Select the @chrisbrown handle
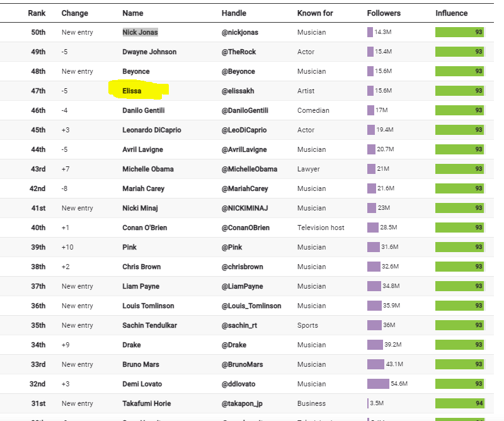This screenshot has width=504, height=421. tap(243, 267)
